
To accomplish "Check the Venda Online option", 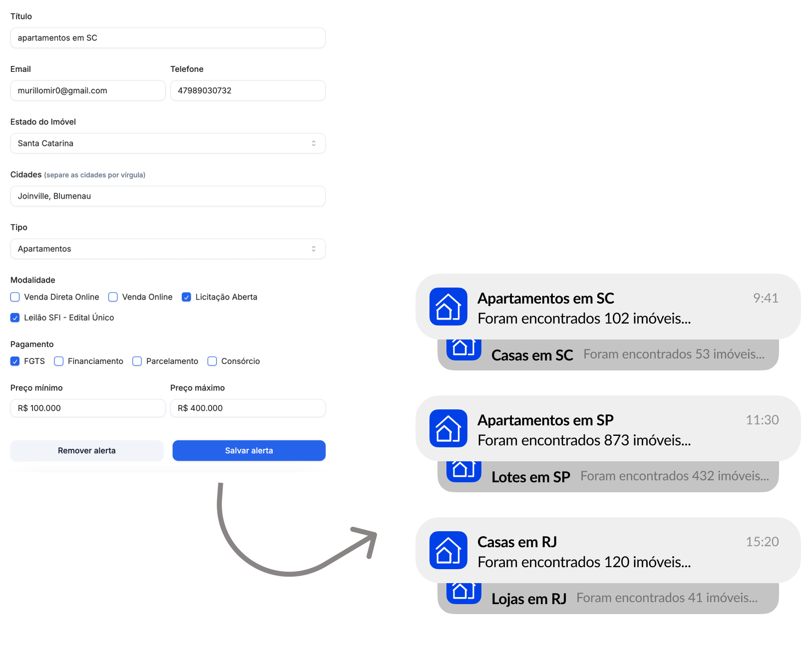I will tap(113, 297).
